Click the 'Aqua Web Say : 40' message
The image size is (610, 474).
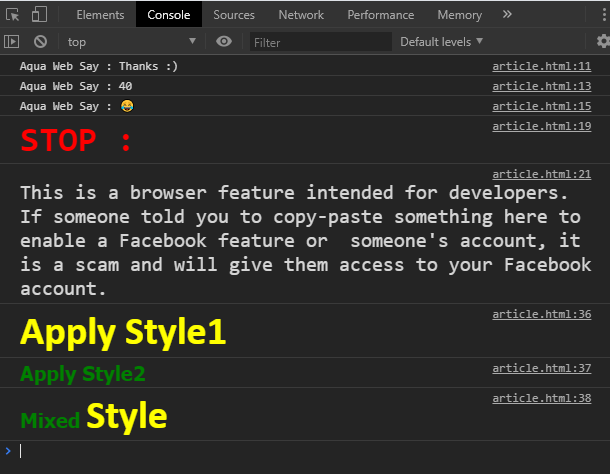76,86
